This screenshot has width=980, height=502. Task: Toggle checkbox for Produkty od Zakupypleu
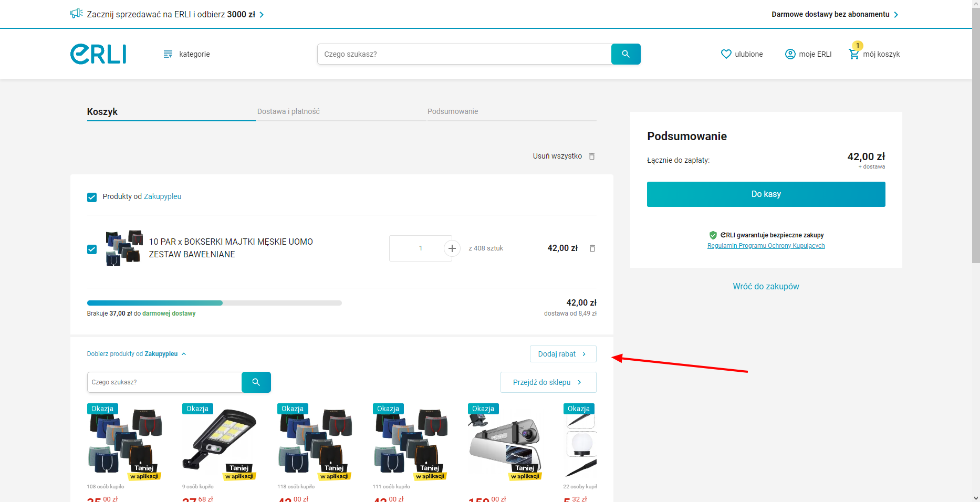[92, 197]
